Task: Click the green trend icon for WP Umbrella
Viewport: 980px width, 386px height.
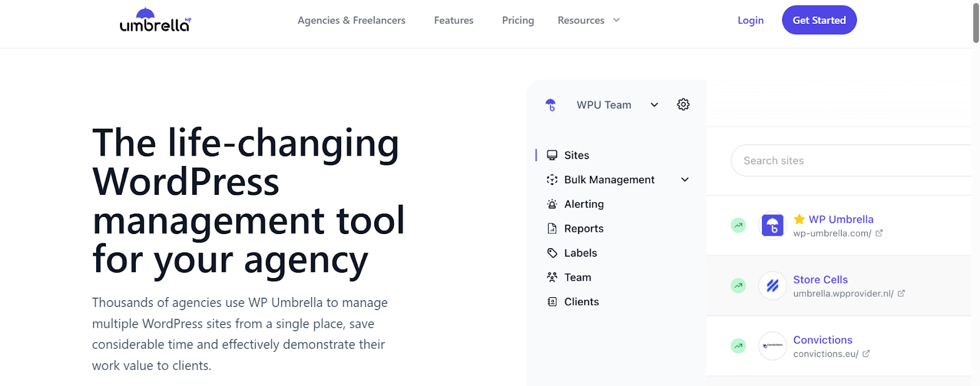Action: click(739, 225)
